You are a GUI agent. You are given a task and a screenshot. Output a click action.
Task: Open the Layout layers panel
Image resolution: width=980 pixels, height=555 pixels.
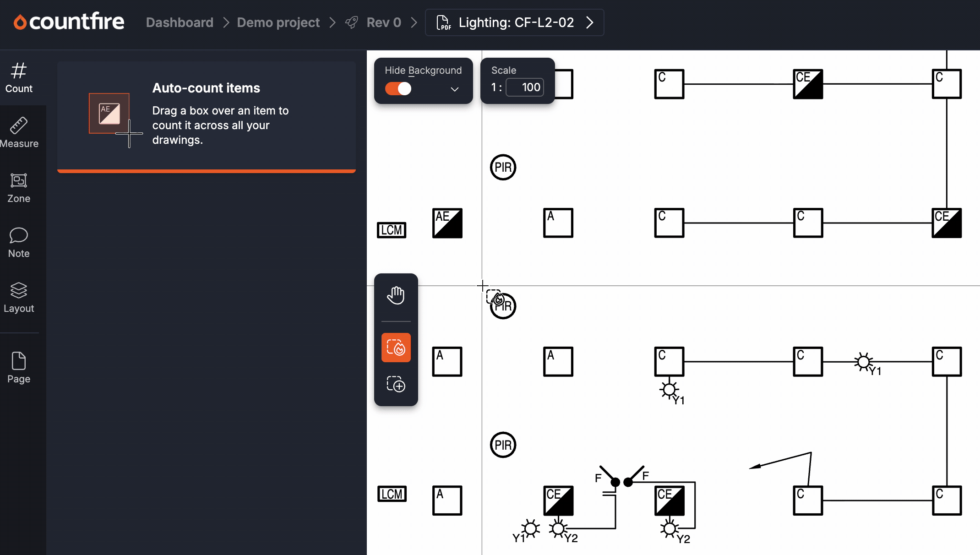tap(19, 298)
